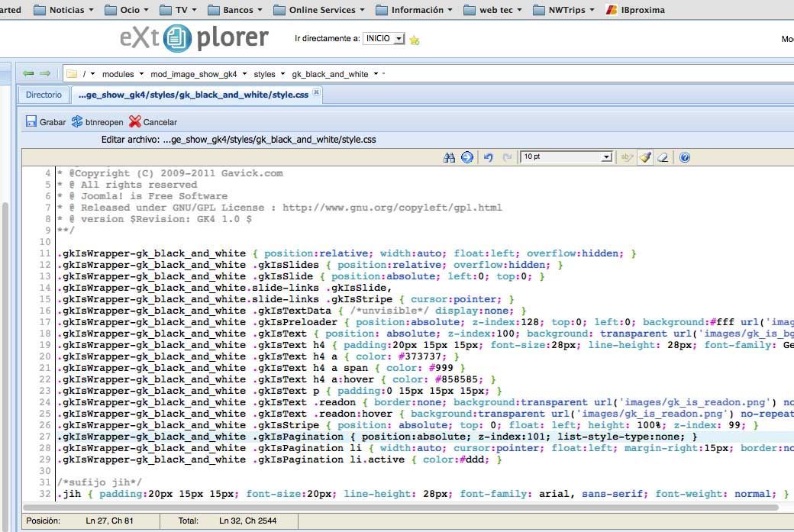Click 'Ln 27, Ch 81' position in status bar
The image size is (794, 532).
(x=109, y=521)
